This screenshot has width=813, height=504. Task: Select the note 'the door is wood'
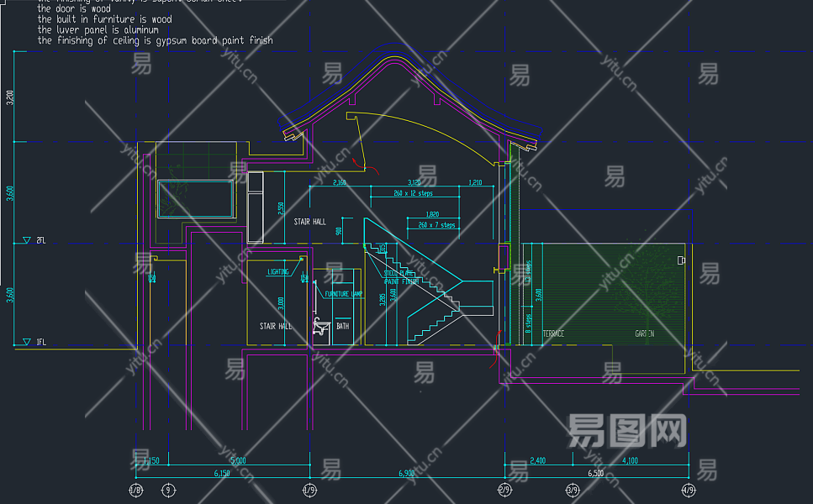click(x=74, y=8)
